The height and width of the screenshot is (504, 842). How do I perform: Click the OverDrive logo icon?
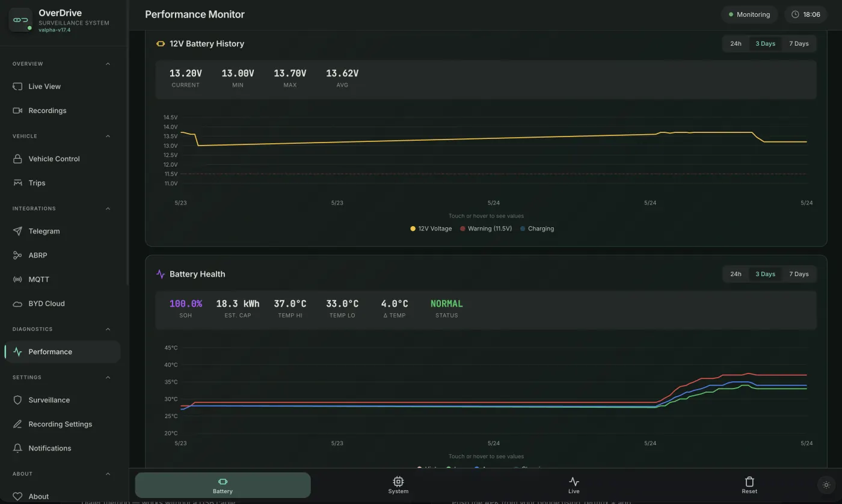pos(20,20)
